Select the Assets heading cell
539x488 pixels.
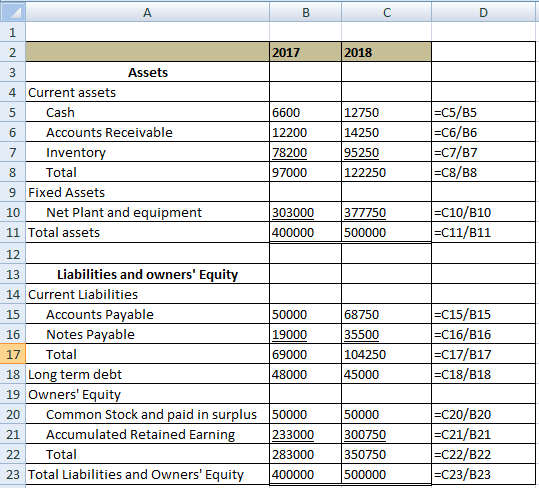pos(147,72)
